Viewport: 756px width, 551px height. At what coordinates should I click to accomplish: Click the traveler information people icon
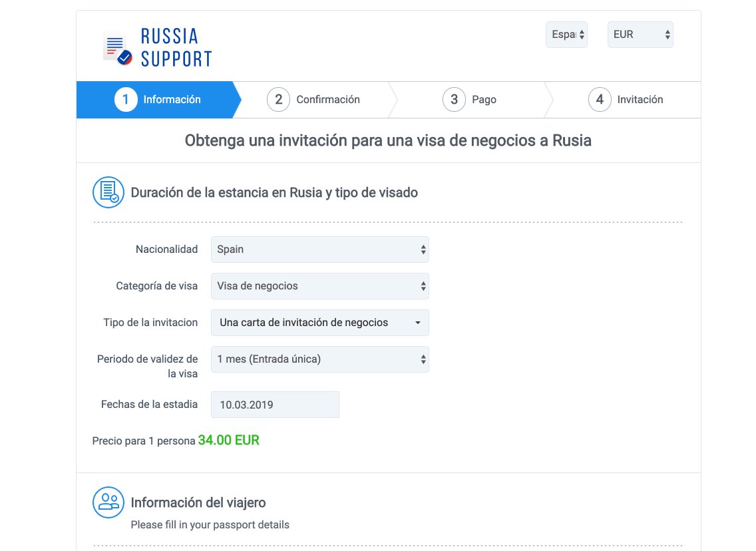(108, 502)
